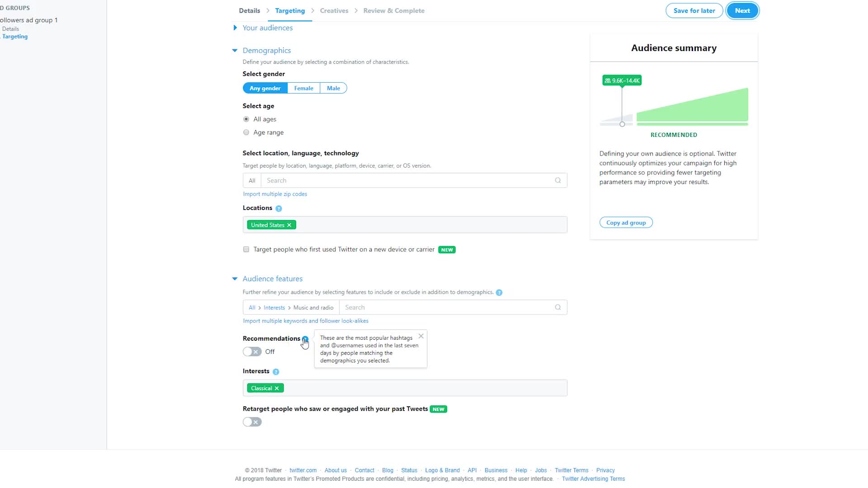Close the Recommendations tooltip popup
This screenshot has width=868, height=488.
click(x=421, y=336)
